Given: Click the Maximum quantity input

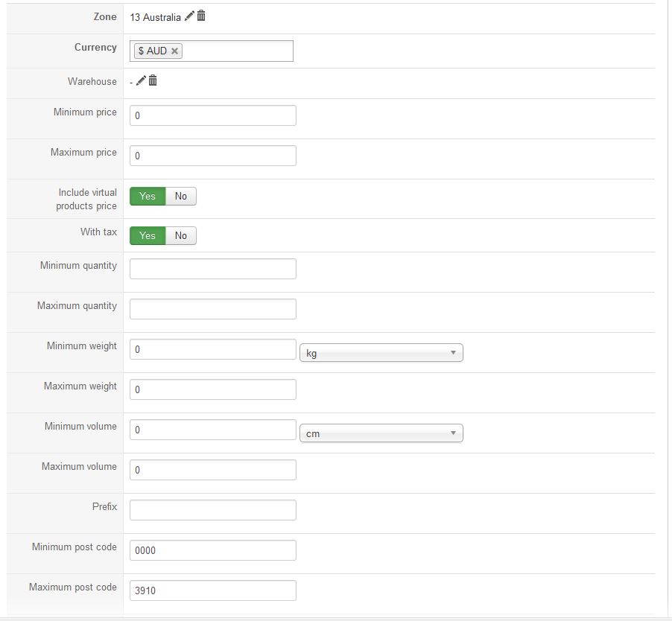Looking at the screenshot, I should (212, 309).
